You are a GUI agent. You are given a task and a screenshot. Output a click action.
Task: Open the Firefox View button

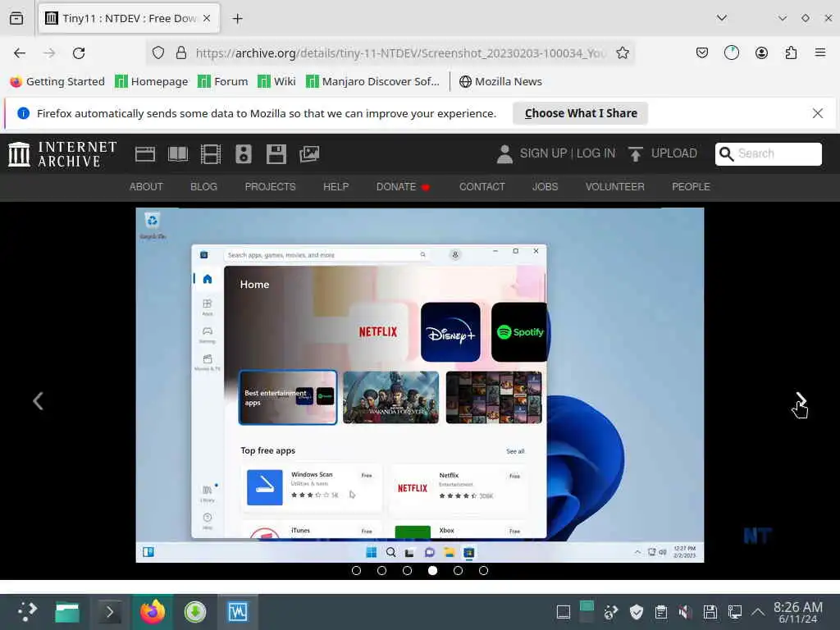[16, 18]
